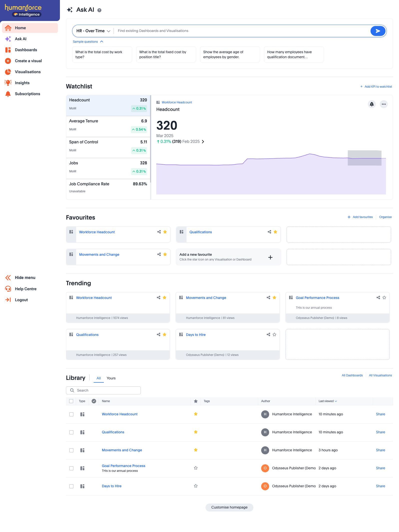Select the Span of Control watchlist KPI
Viewport: 399px width, 532px height.
coord(108,147)
